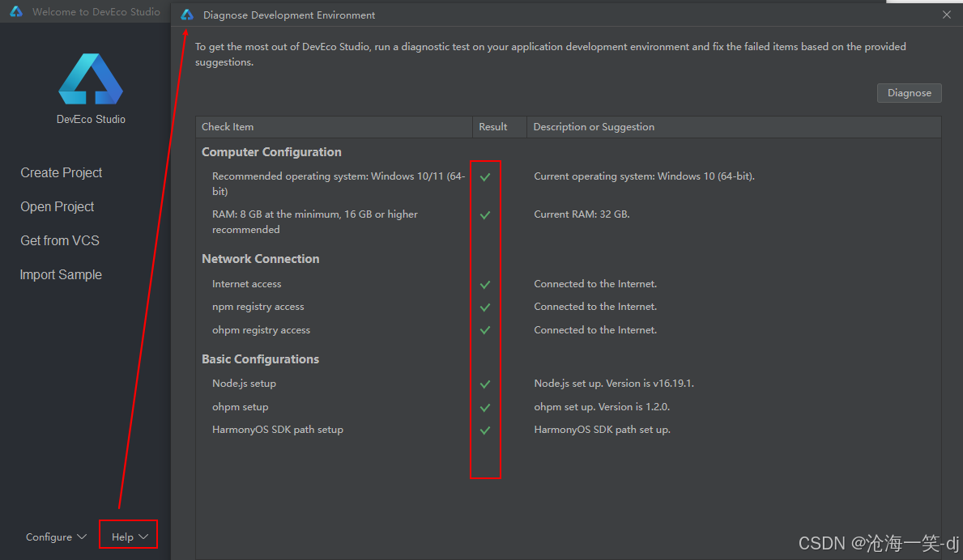This screenshot has height=560, width=963.
Task: Run the Diagnose button
Action: (909, 92)
